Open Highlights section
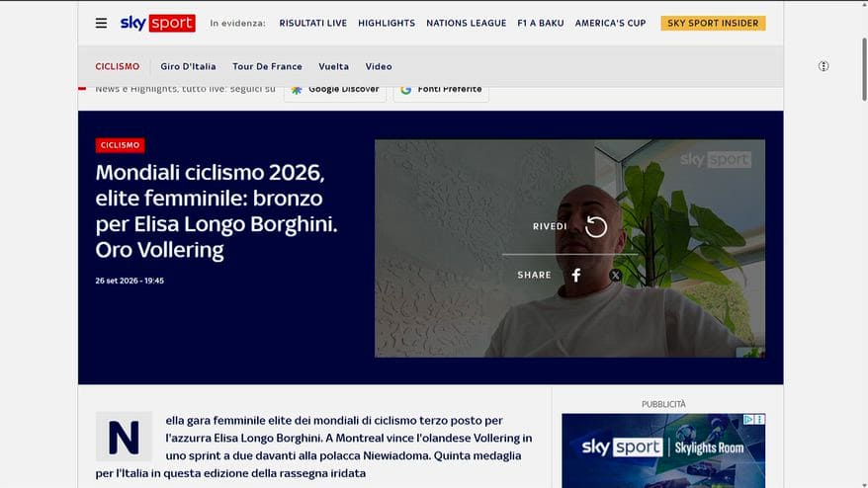Viewport: 868px width, 488px height. (x=387, y=24)
